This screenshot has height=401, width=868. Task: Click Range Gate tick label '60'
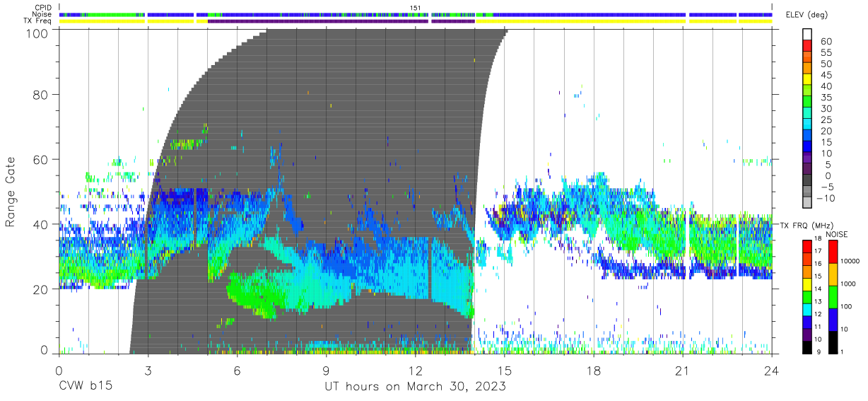pos(41,160)
